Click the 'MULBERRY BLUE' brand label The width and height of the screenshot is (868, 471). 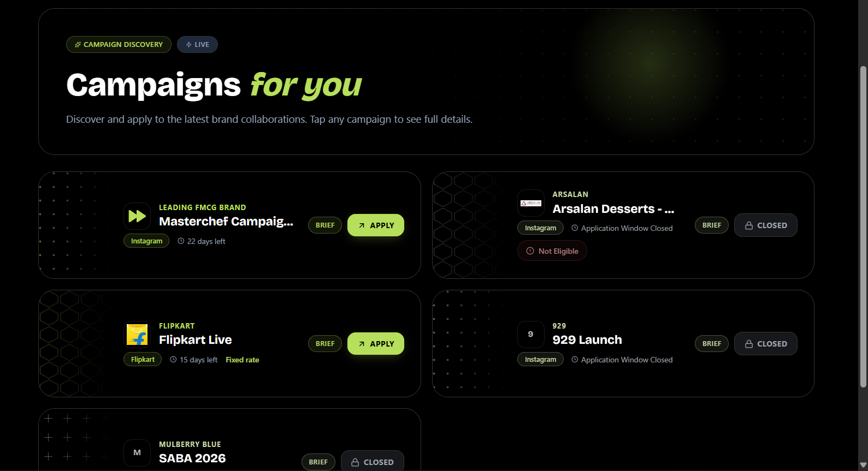(190, 444)
